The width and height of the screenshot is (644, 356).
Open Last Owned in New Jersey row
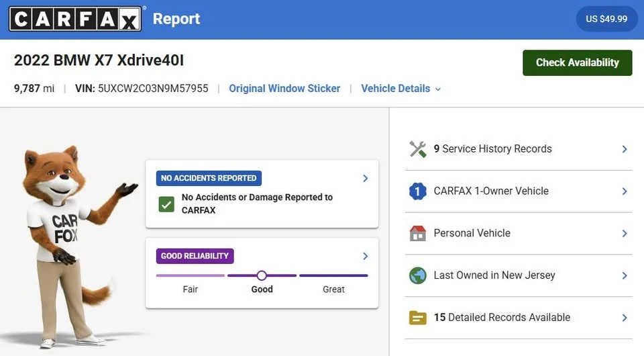click(x=519, y=275)
